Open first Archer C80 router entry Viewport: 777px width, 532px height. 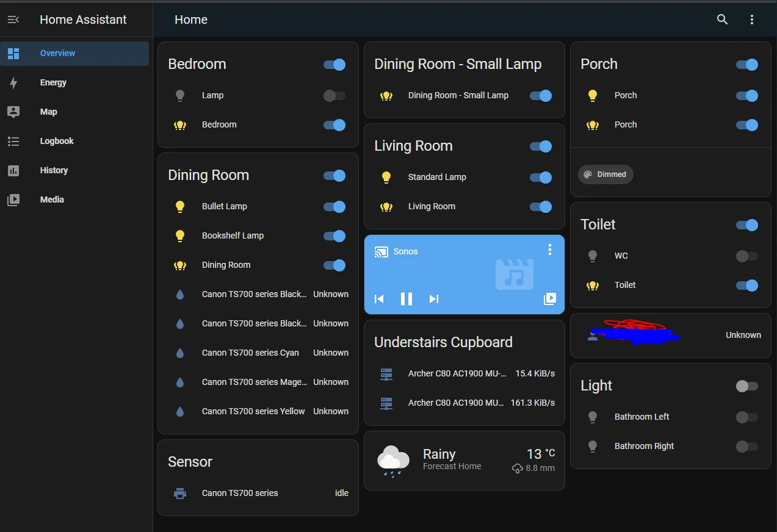click(x=464, y=373)
